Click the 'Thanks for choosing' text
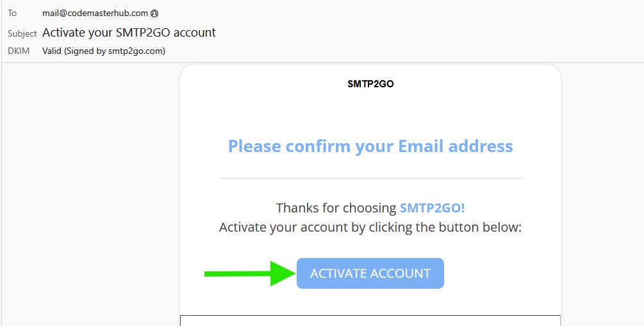 click(x=336, y=208)
